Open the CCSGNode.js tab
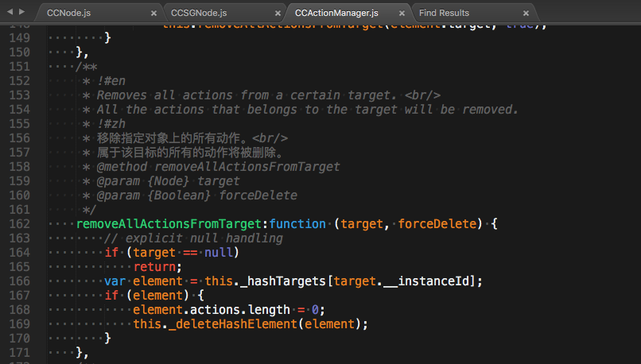The height and width of the screenshot is (364, 641). (x=200, y=13)
